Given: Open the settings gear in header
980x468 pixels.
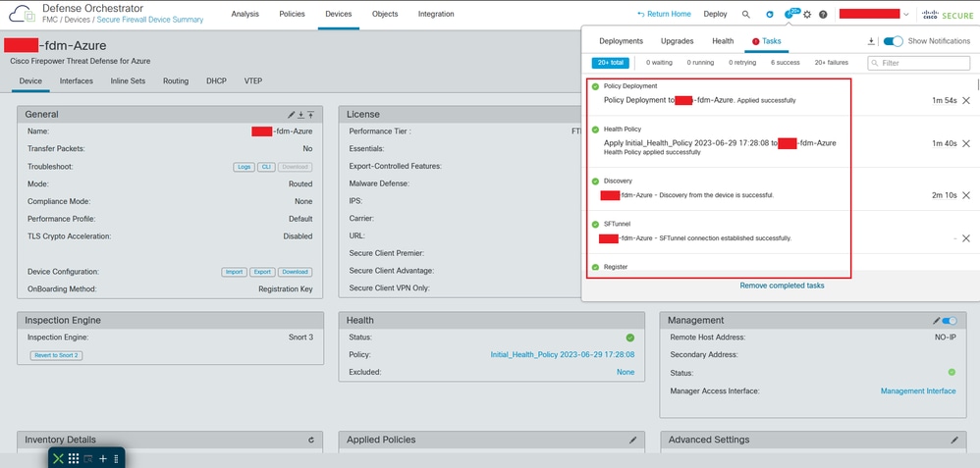Looking at the screenshot, I should (807, 15).
